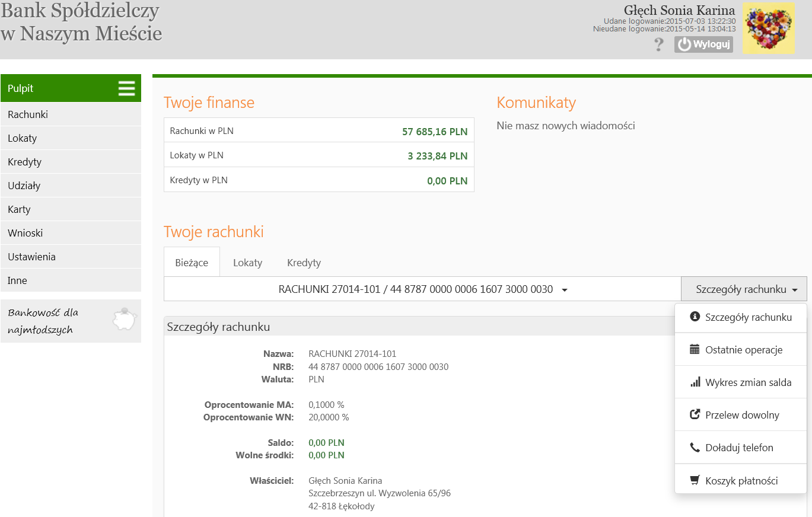The height and width of the screenshot is (517, 812).
Task: Click Nie masz nowych wiadomości message
Action: coord(566,126)
